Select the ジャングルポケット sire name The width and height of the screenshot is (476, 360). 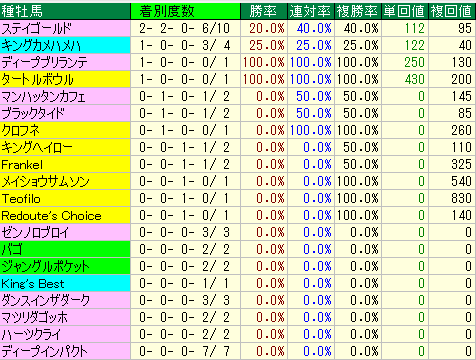[45, 266]
